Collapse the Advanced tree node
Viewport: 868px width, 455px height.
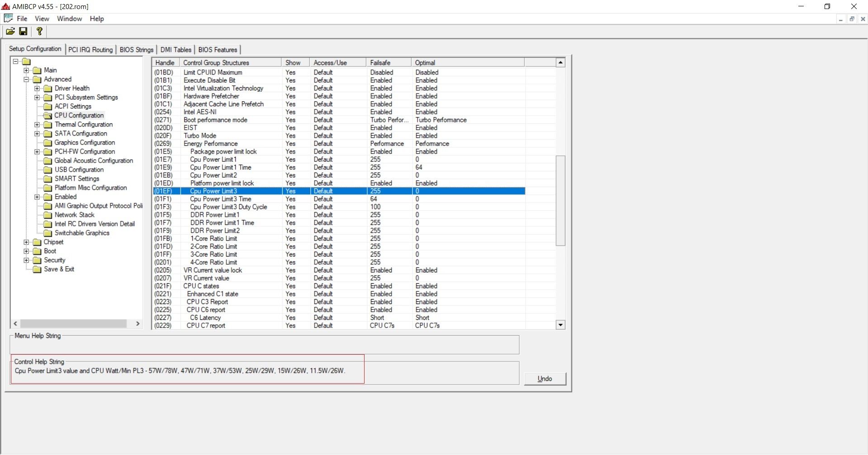pyautogui.click(x=26, y=79)
